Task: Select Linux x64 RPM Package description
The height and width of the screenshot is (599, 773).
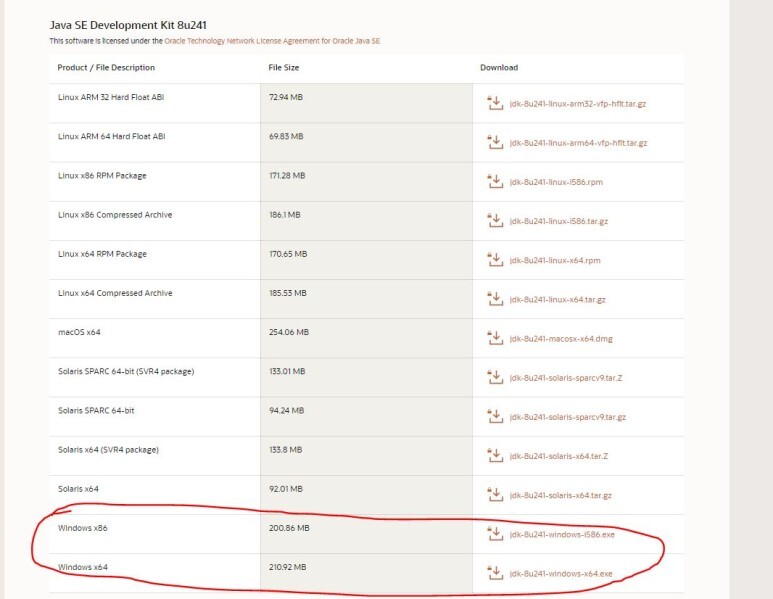Action: point(102,254)
